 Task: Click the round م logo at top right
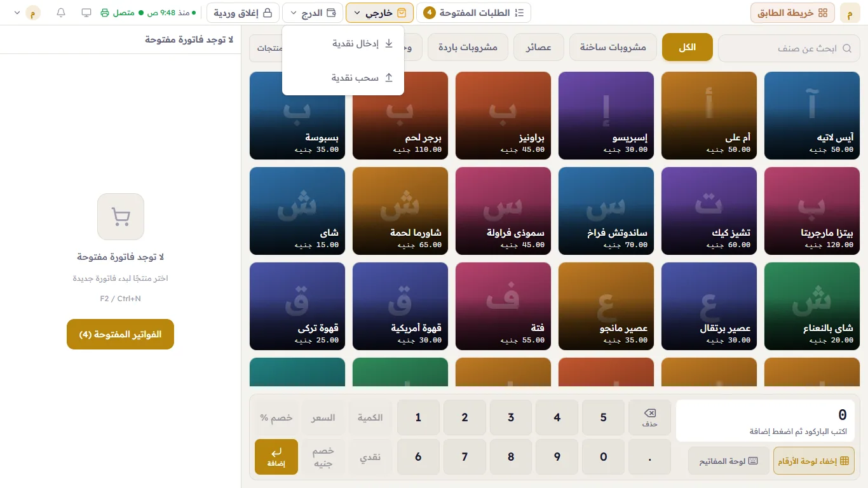click(850, 13)
